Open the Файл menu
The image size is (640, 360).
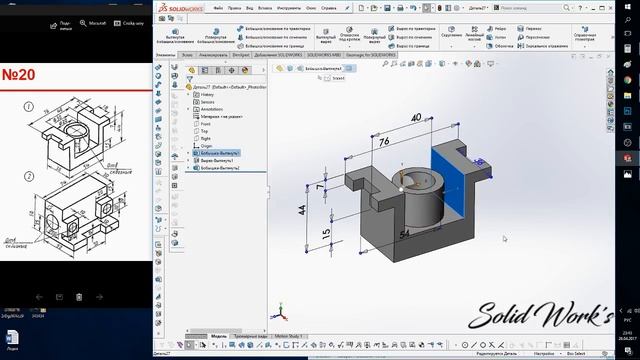click(x=218, y=8)
